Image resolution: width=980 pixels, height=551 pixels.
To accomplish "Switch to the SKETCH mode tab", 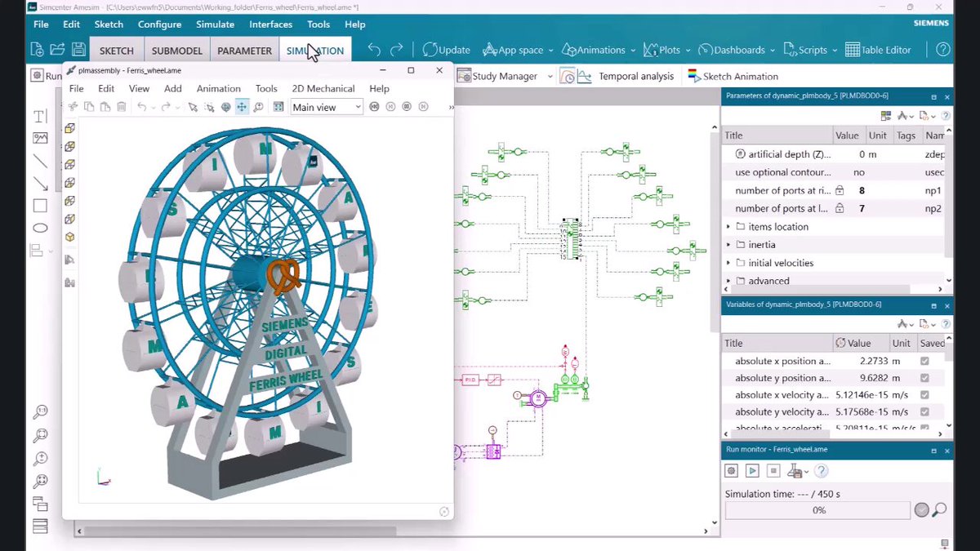I will (x=116, y=50).
